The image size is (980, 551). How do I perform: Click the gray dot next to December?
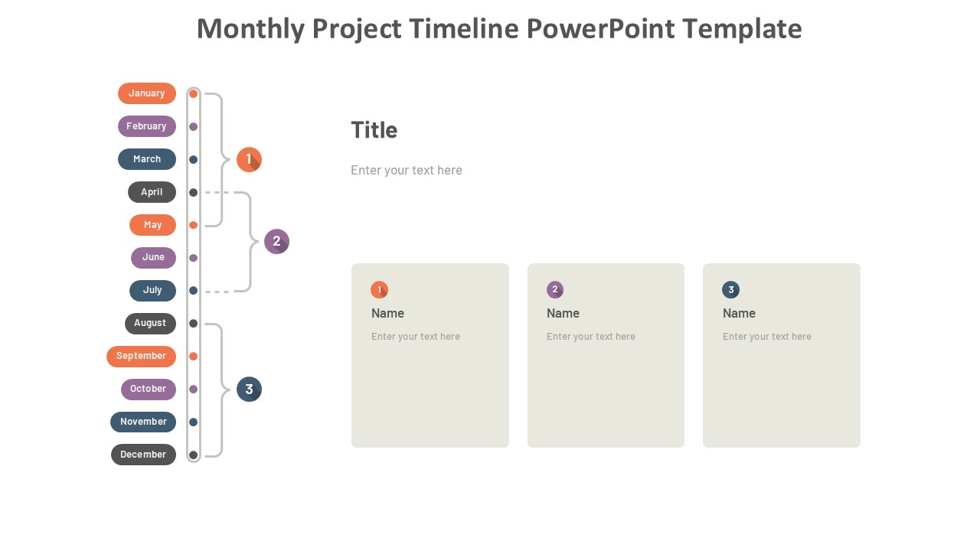point(194,455)
